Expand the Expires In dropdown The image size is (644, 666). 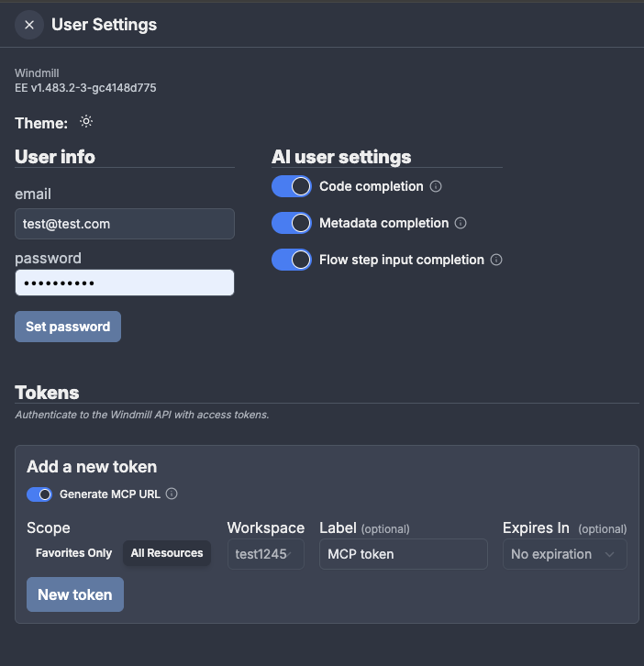click(x=564, y=554)
